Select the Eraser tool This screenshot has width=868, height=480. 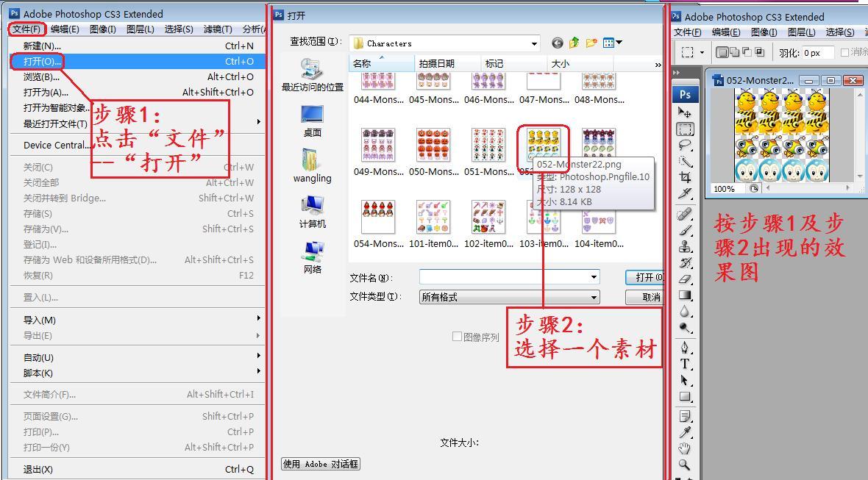tap(685, 279)
